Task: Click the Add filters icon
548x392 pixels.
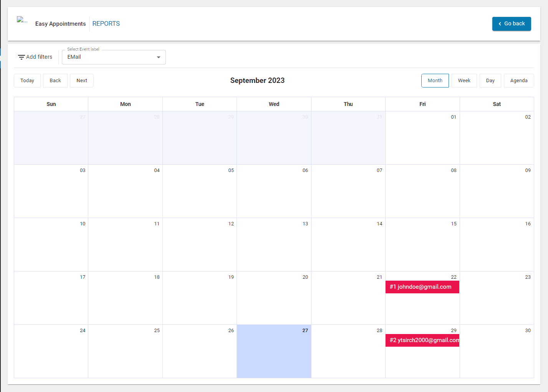Action: point(22,57)
